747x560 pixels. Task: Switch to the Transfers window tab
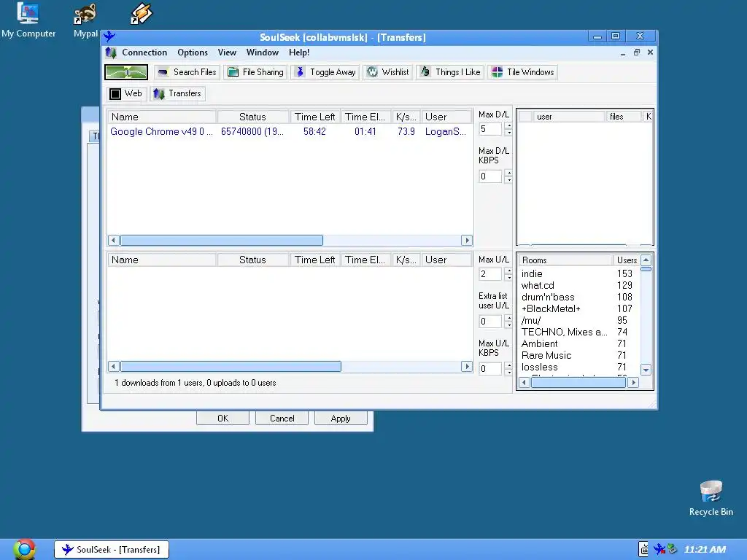178,93
